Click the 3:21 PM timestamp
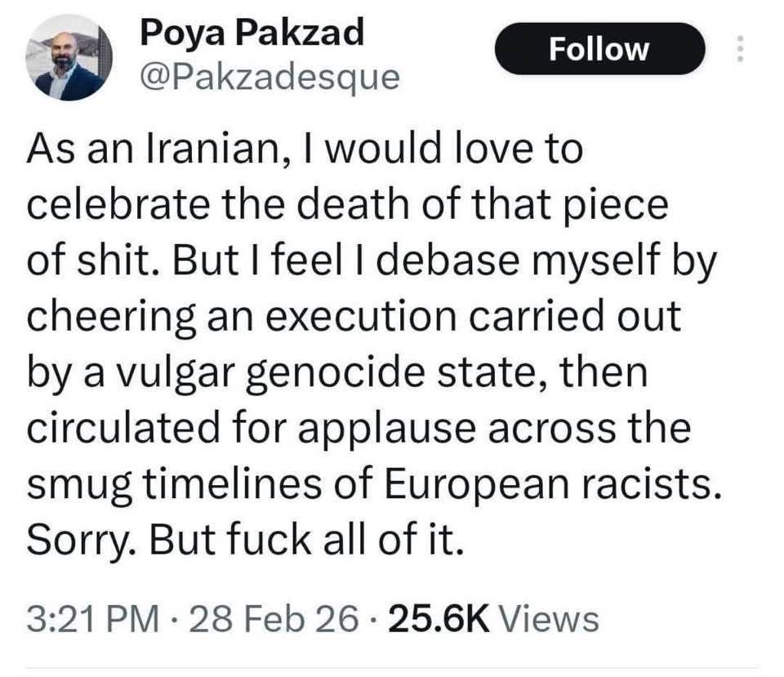 pos(93,619)
